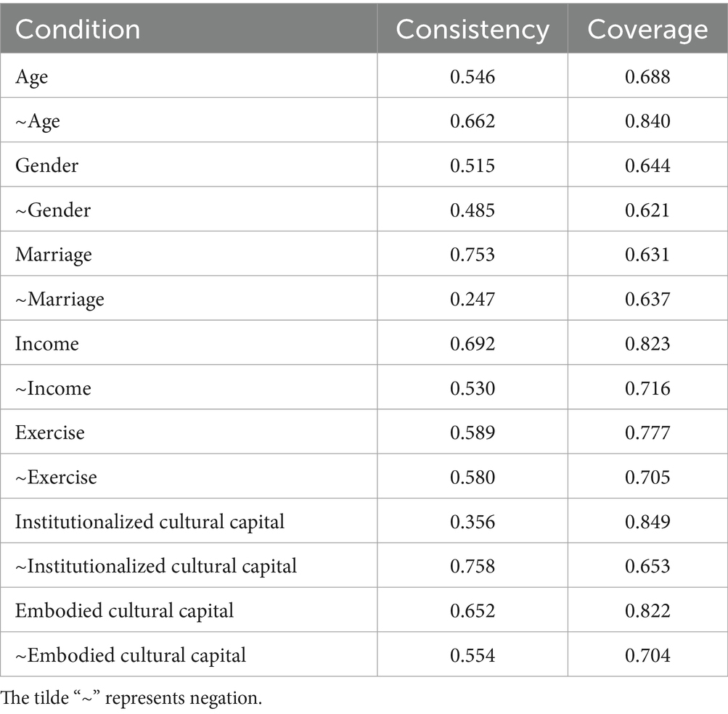Click the Condition column header
Image resolution: width=728 pixels, height=714 pixels.
pyautogui.click(x=78, y=29)
